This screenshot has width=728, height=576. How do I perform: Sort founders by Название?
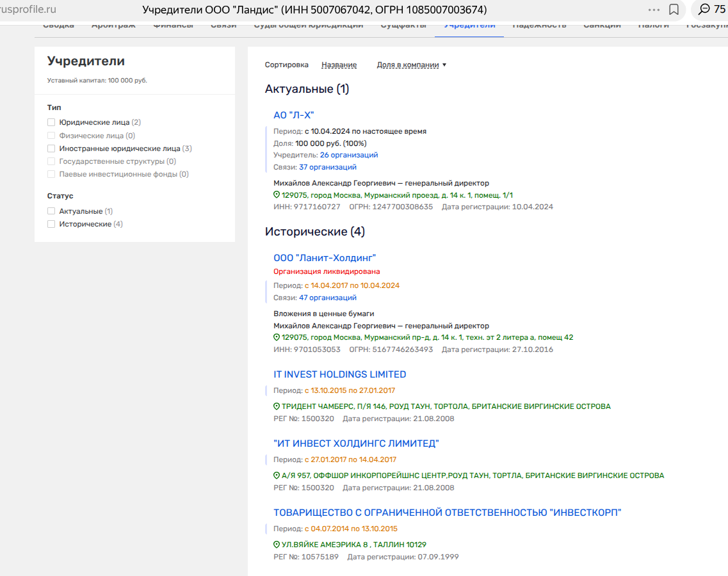[x=339, y=65]
